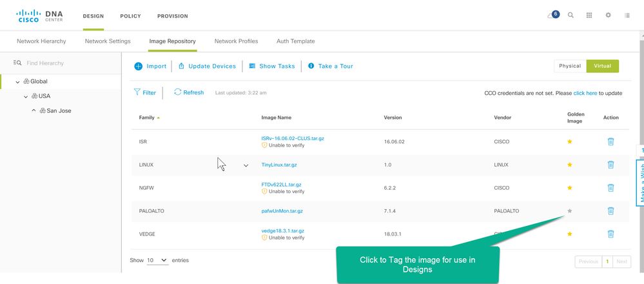
Task: Click Show Tasks button
Action: click(x=272, y=66)
